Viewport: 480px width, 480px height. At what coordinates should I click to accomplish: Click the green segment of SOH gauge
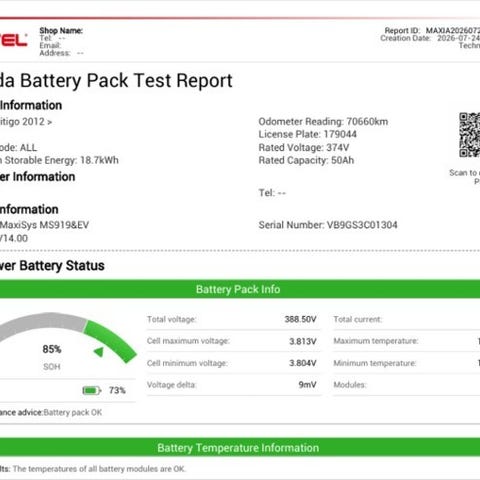(110, 341)
